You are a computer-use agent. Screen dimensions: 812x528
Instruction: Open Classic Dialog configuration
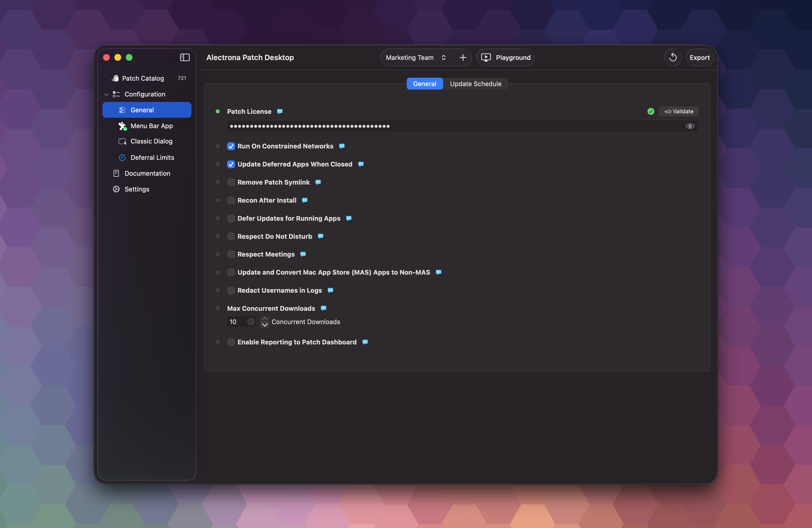(147, 141)
